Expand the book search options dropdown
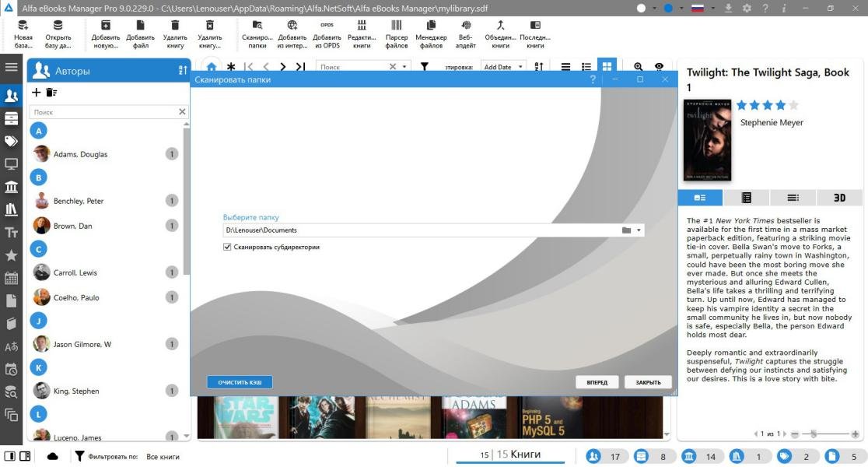868x467 pixels. pos(404,66)
